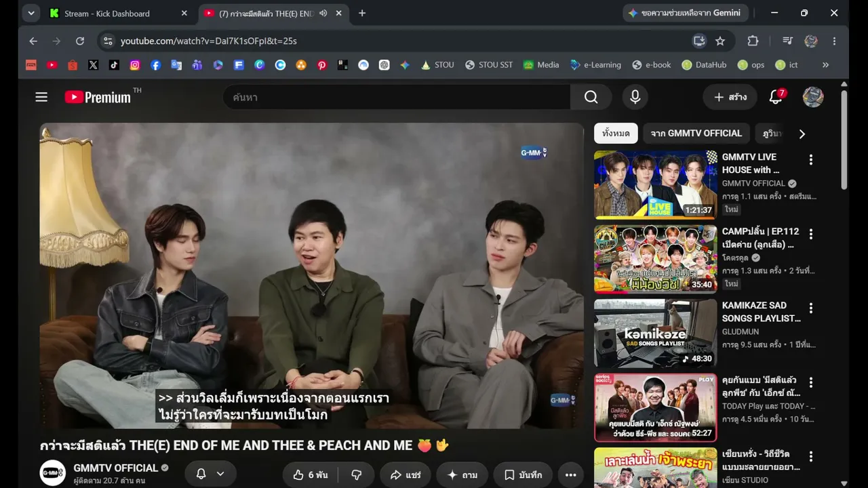Open the Chrome profile avatar in toolbar
This screenshot has width=868, height=488.
pos(811,41)
